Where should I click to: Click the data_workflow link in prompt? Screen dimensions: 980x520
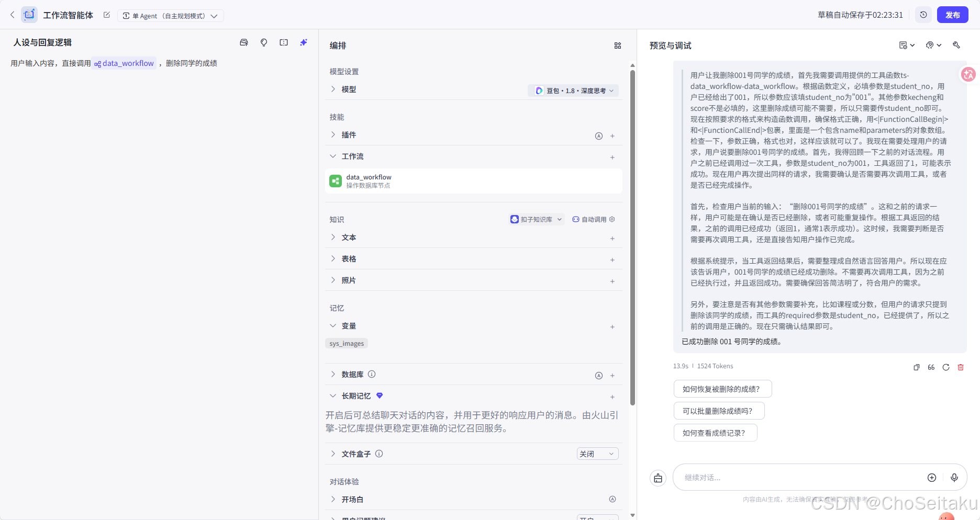[x=124, y=63]
